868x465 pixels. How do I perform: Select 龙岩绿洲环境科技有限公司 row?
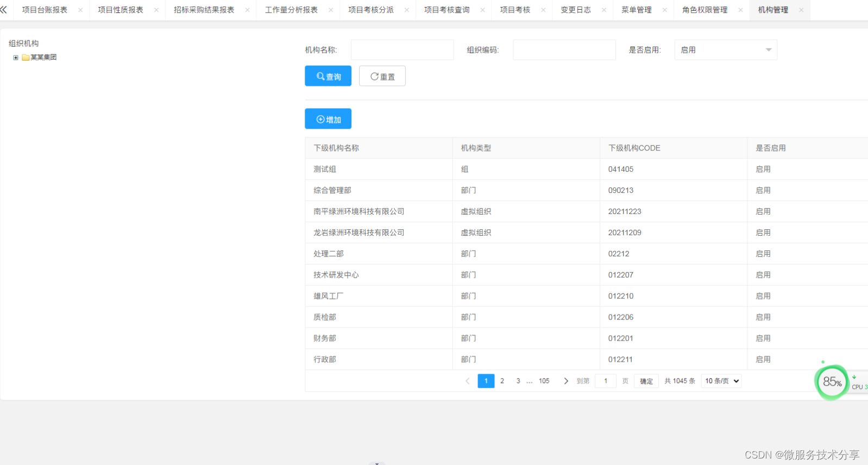587,232
